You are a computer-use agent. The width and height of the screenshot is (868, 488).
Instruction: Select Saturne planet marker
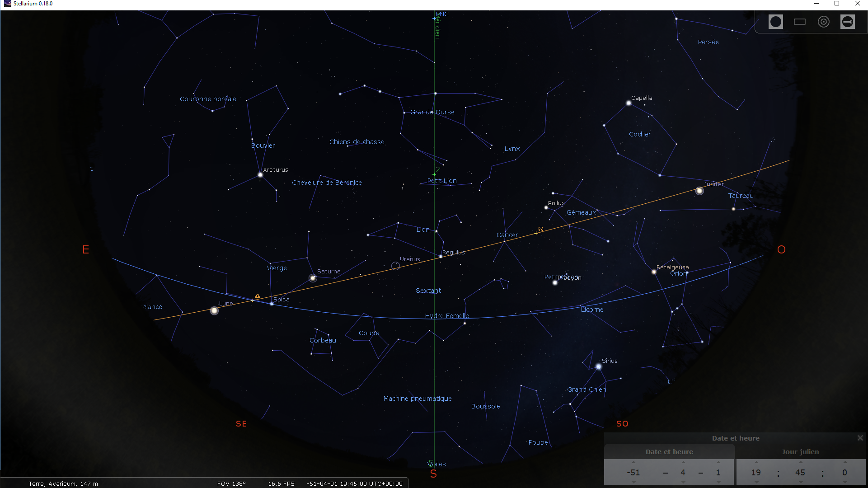tap(313, 278)
